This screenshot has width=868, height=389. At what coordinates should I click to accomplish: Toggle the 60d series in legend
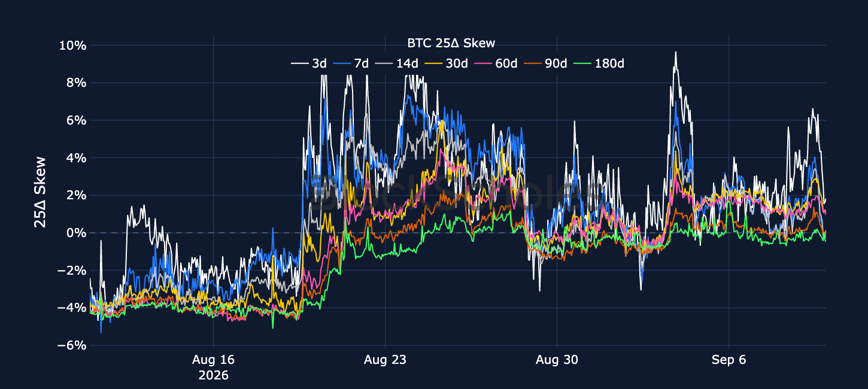coord(495,63)
